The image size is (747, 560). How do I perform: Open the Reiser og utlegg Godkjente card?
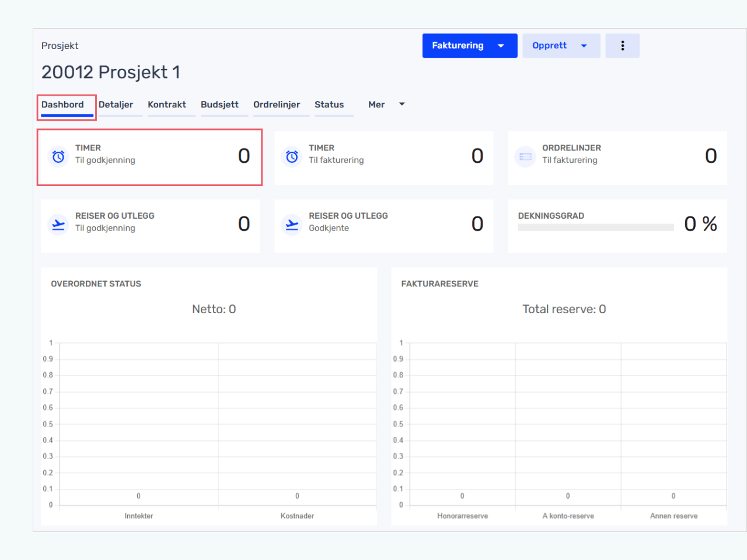(384, 226)
